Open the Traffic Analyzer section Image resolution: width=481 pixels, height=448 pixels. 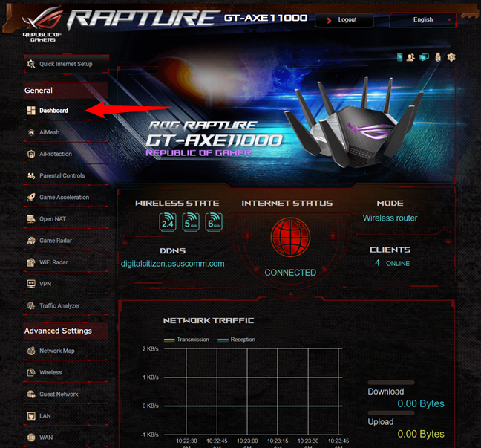click(65, 306)
